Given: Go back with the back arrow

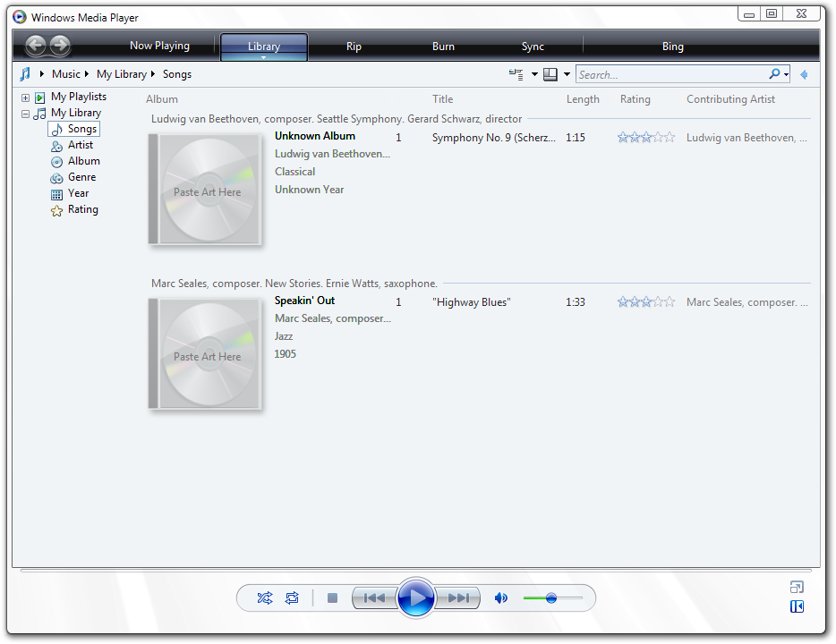Looking at the screenshot, I should [36, 46].
